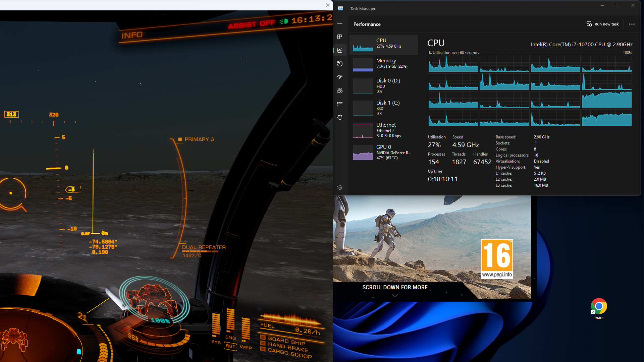Click the Task Manager title bar icon
Viewport: 644px width, 362px height.
[x=340, y=8]
